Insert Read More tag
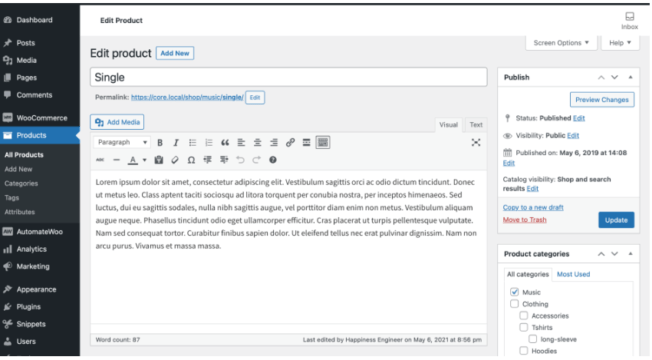The height and width of the screenshot is (360, 652). click(x=306, y=143)
